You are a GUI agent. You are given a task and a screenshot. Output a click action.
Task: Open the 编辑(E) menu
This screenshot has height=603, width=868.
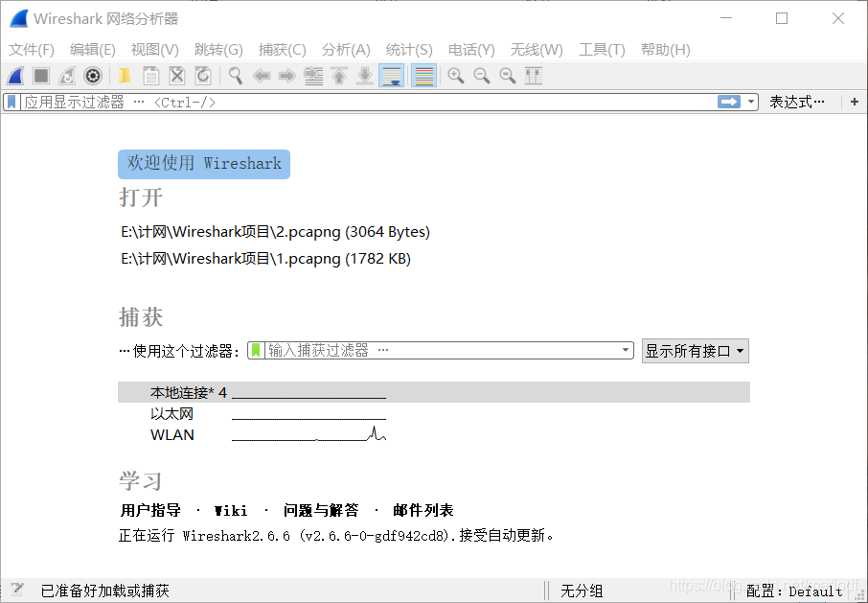(92, 50)
